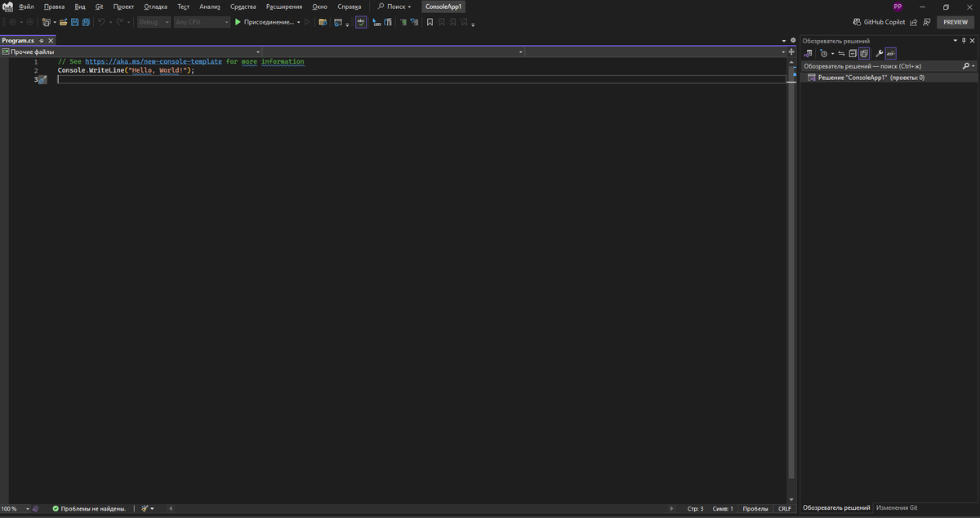Click Collapse All icon in Solution Explorer
Screen dimensions: 980x518
tap(853, 54)
